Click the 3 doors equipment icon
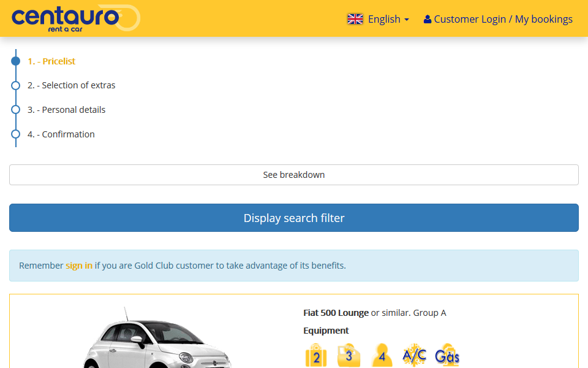 click(349, 355)
